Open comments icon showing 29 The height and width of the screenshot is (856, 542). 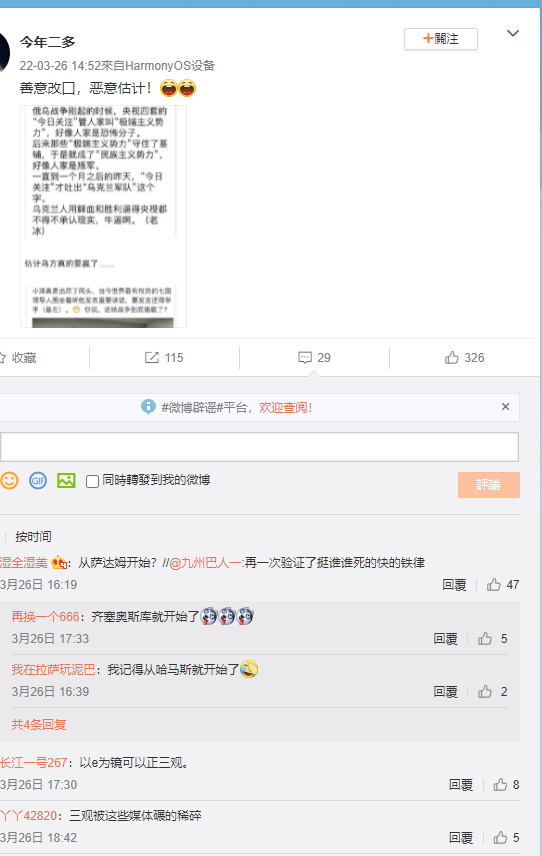314,358
